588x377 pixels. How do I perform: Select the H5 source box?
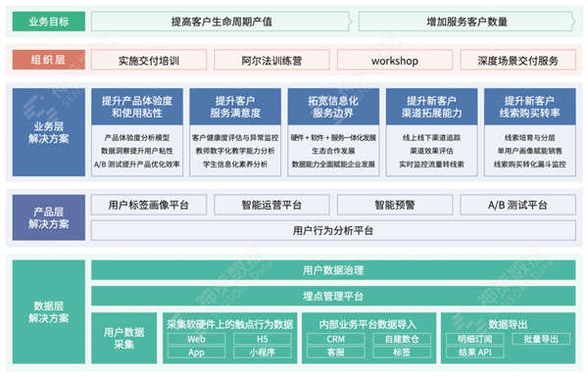coord(263,339)
